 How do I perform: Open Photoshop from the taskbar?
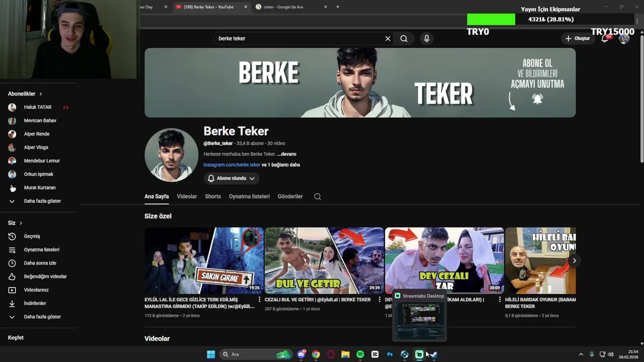pyautogui.click(x=390, y=354)
